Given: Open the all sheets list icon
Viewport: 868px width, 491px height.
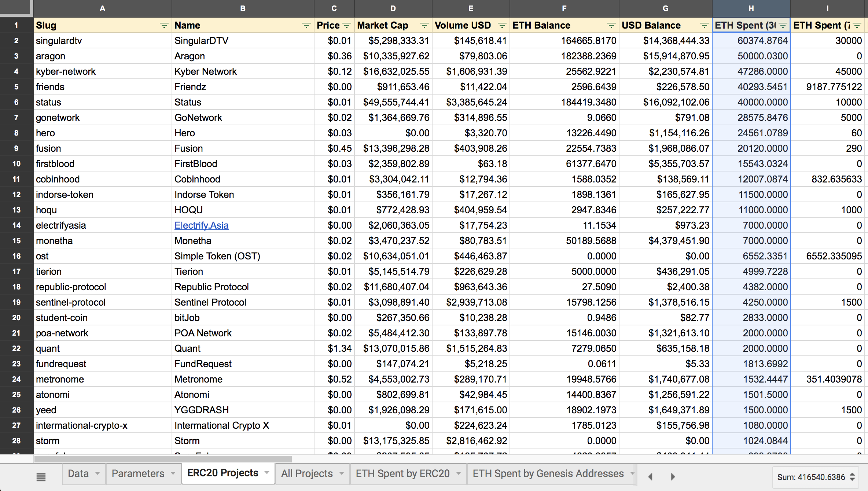Looking at the screenshot, I should tap(41, 477).
